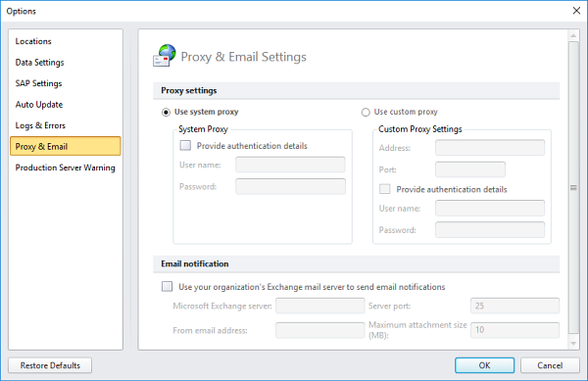Click the Microsoft Exchange server field
The height and width of the screenshot is (381, 588).
tap(319, 306)
